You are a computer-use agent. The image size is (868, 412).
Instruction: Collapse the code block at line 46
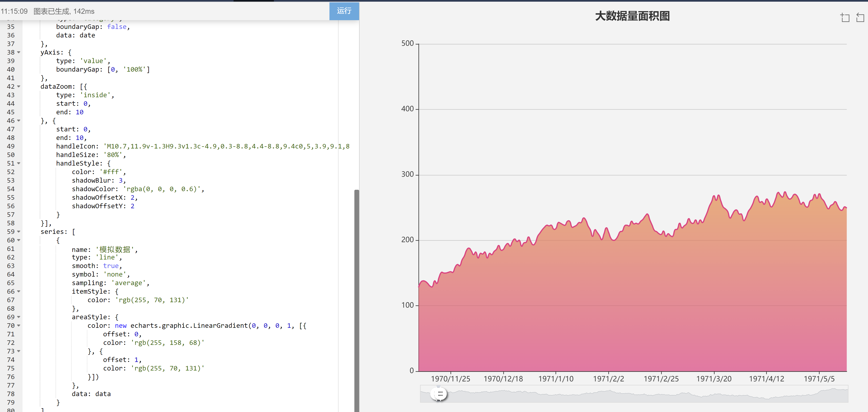click(19, 120)
